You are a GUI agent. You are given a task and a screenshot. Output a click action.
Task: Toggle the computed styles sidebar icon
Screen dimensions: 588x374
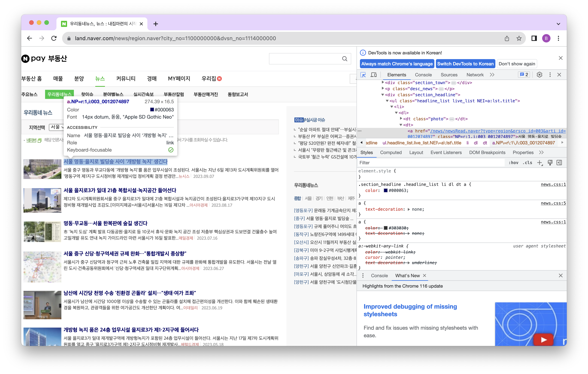(x=559, y=163)
